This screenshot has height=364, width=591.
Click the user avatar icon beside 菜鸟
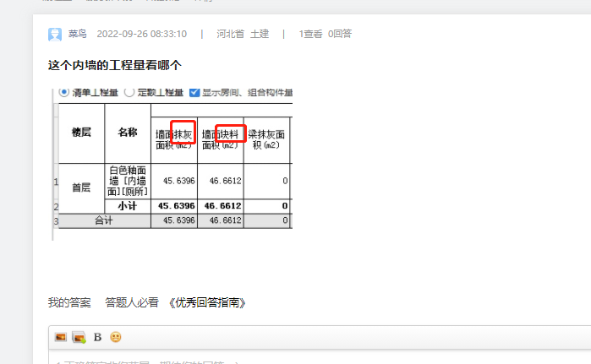coord(55,35)
